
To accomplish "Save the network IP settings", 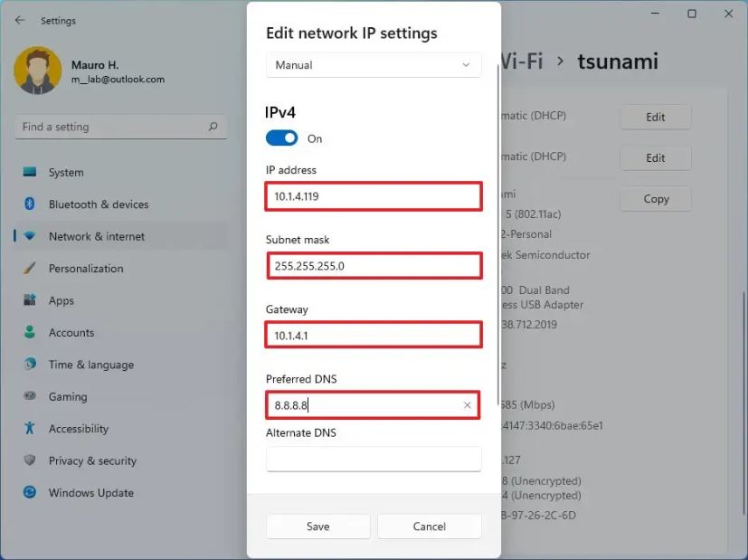I will pyautogui.click(x=317, y=527).
